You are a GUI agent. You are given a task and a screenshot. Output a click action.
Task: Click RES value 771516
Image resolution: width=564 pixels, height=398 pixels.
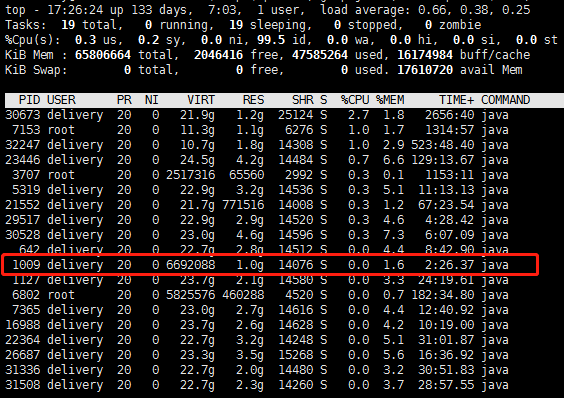243,205
